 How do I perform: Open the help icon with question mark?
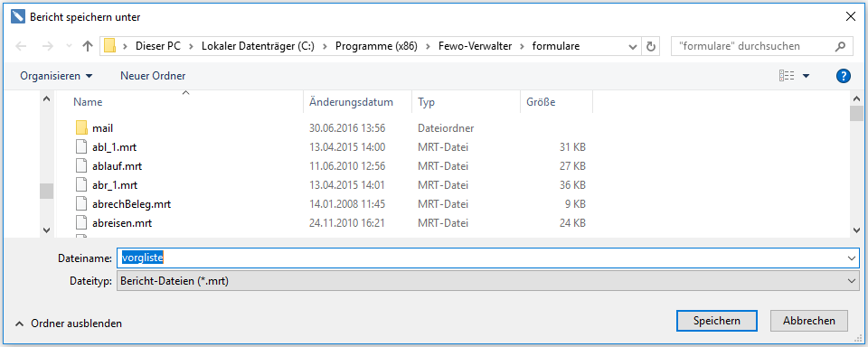point(843,76)
